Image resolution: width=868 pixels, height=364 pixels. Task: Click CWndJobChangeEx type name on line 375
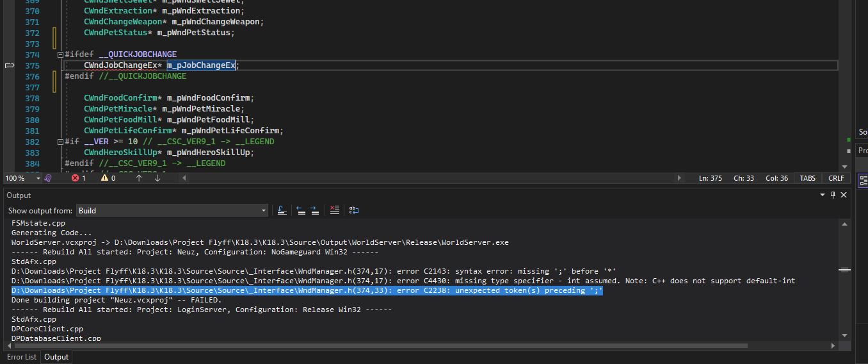120,65
